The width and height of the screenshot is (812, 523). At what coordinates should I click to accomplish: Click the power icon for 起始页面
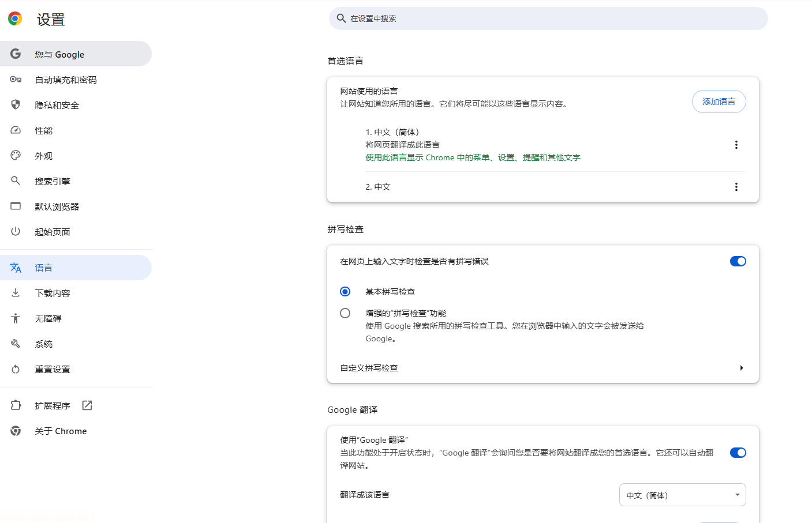tap(16, 231)
